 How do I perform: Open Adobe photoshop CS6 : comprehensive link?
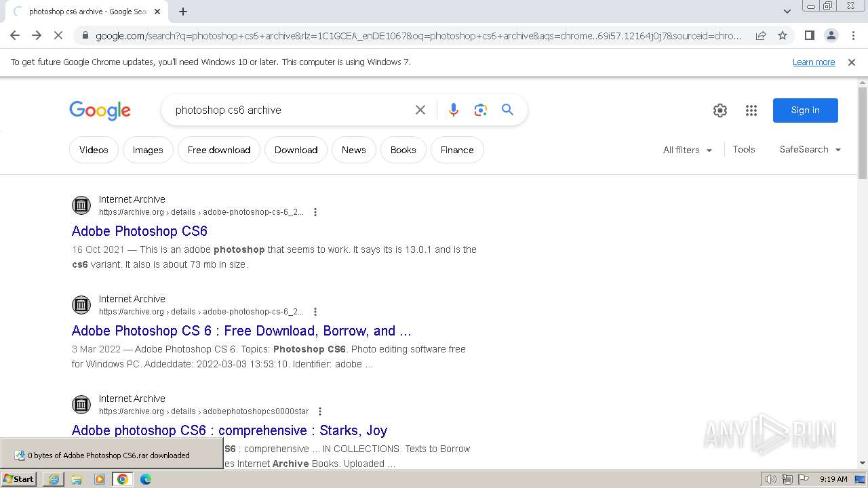(229, 430)
